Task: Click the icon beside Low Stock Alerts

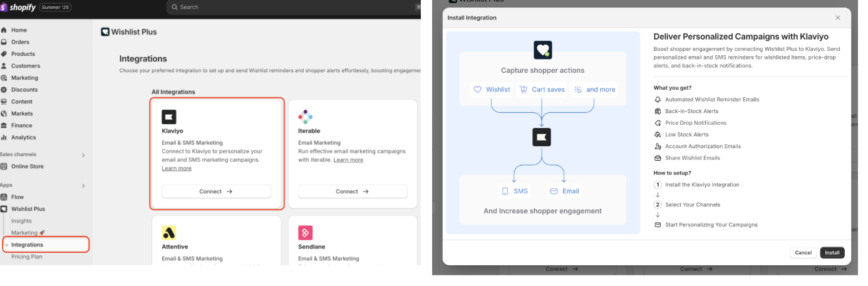Action: point(658,135)
